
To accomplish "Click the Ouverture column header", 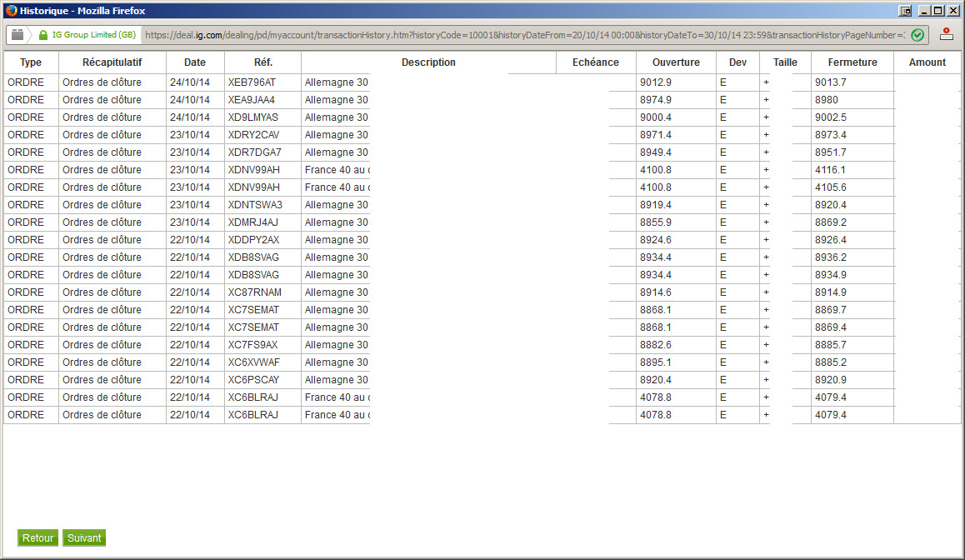I will (676, 62).
